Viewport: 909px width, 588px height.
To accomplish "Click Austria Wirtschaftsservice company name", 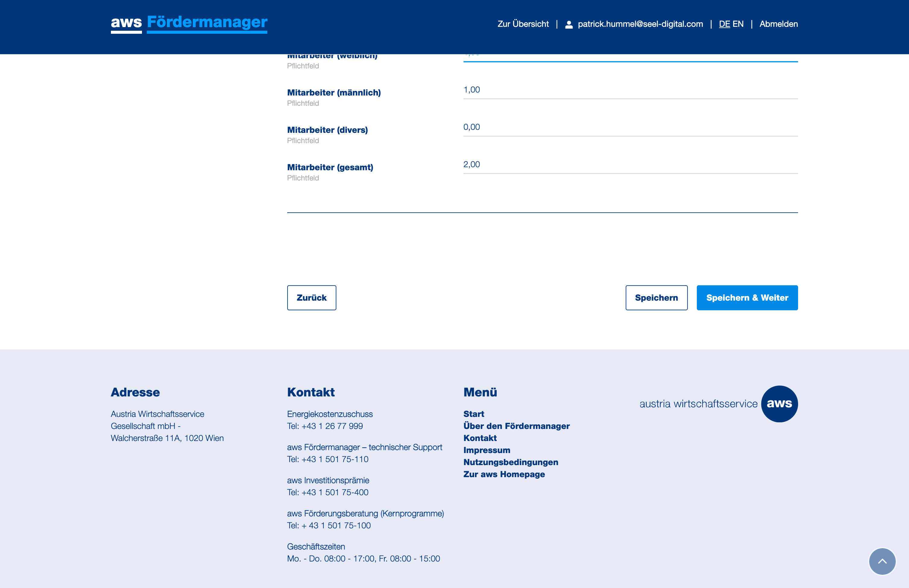I will coord(157,414).
